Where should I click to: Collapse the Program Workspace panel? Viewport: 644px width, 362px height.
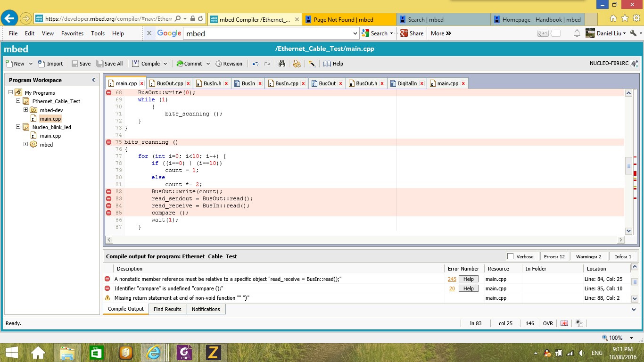93,80
